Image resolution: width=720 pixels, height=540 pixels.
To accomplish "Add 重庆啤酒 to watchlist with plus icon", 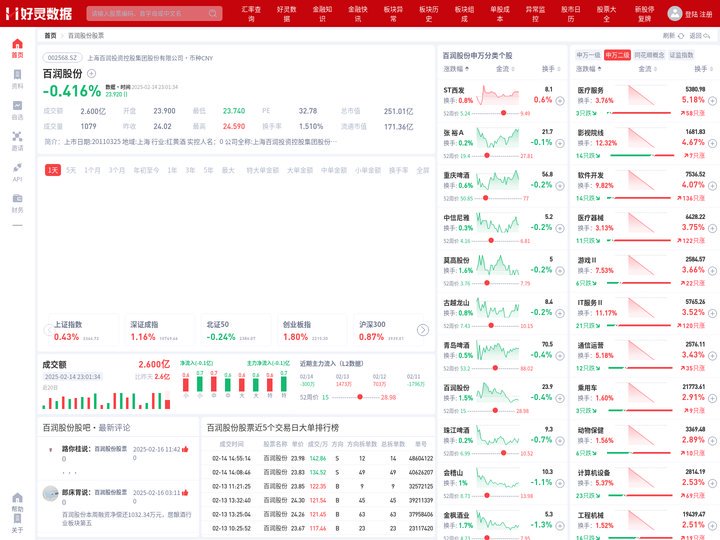I will tap(560, 186).
